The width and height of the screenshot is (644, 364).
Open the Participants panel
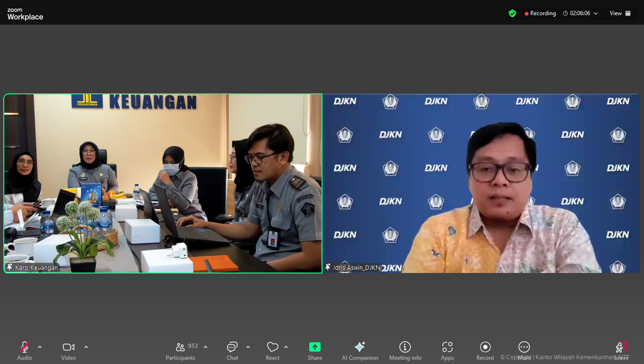tap(180, 347)
